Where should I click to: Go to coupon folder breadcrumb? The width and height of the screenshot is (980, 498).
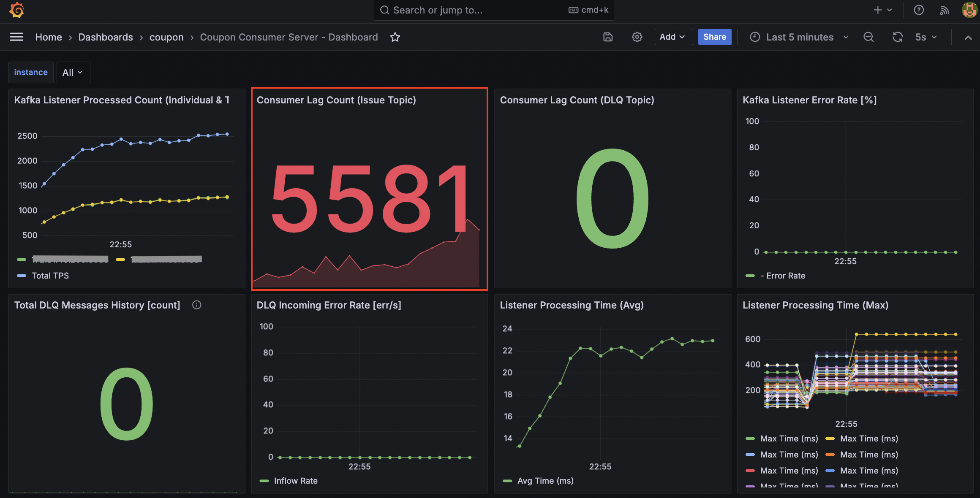coord(166,37)
